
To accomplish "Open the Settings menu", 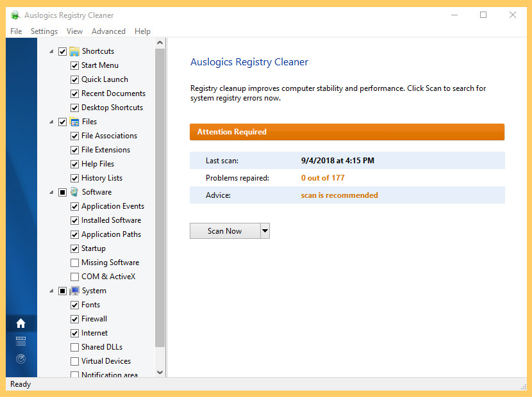I will 44,31.
